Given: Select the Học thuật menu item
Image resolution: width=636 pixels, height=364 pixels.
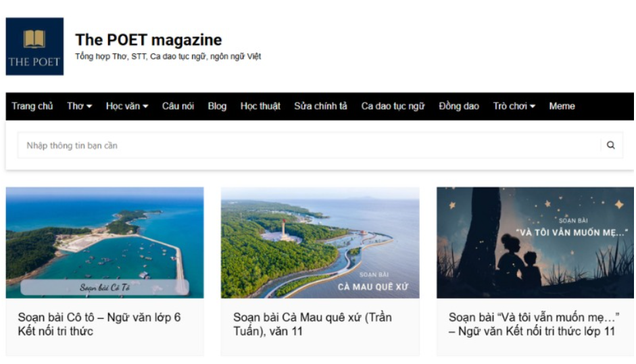Looking at the screenshot, I should (260, 106).
